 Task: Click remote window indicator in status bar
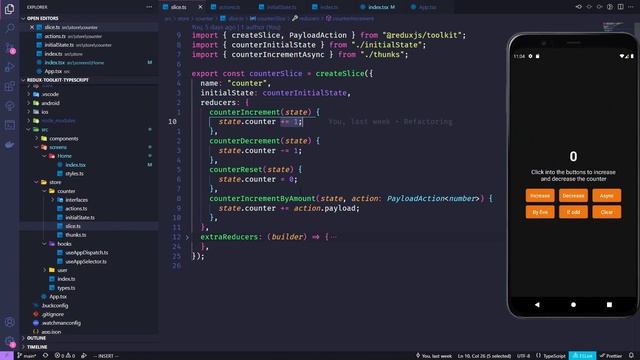[7, 356]
